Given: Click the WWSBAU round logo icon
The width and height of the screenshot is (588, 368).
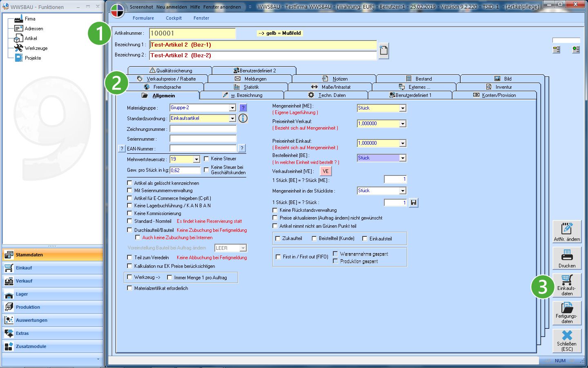Looking at the screenshot, I should point(117,11).
